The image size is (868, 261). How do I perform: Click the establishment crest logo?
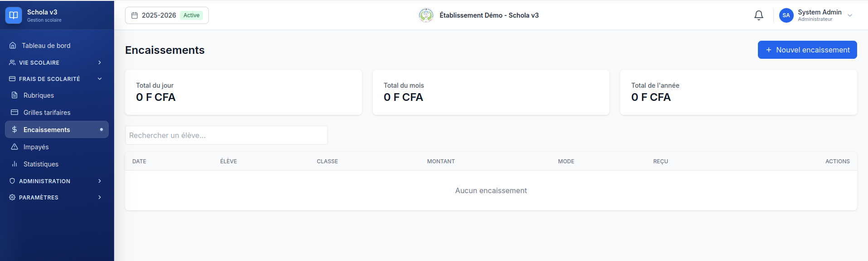click(426, 15)
